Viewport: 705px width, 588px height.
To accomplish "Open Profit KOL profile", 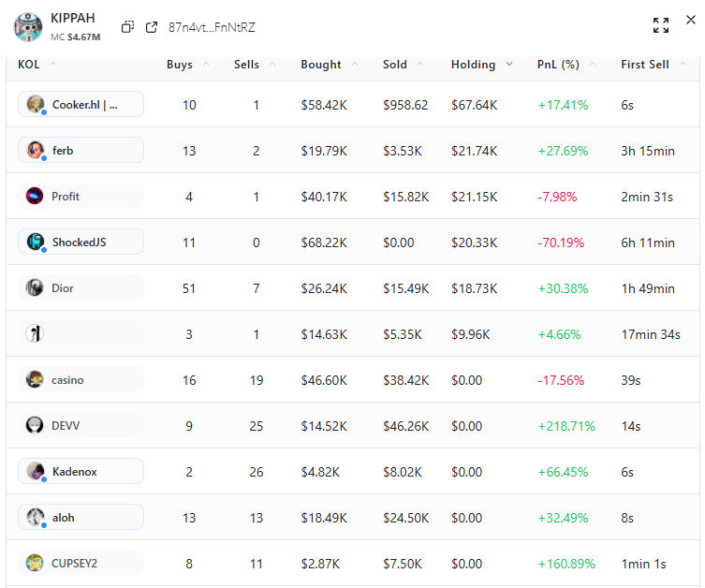I will click(x=81, y=196).
